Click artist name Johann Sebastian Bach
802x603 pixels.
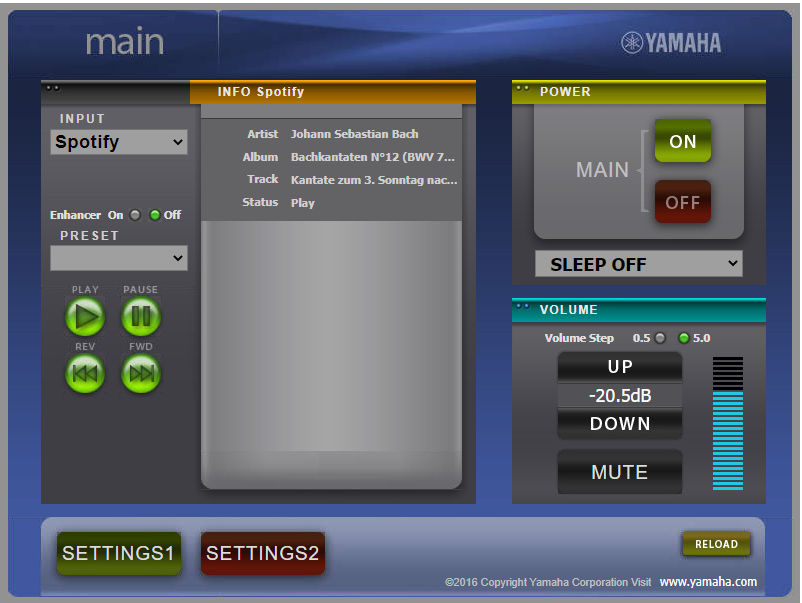354,134
